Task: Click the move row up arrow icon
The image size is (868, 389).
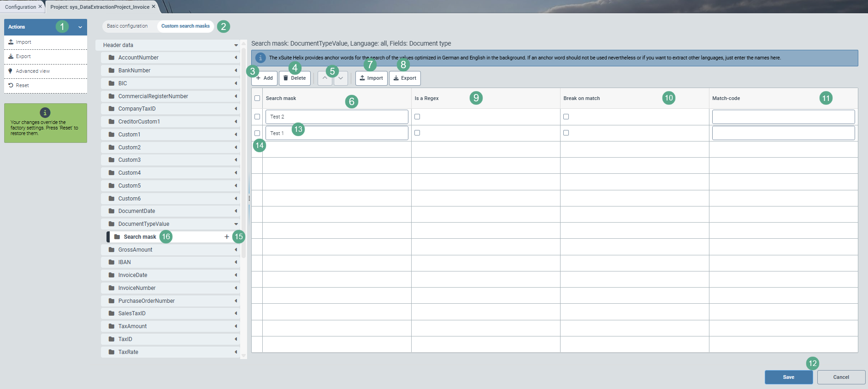Action: coord(325,78)
